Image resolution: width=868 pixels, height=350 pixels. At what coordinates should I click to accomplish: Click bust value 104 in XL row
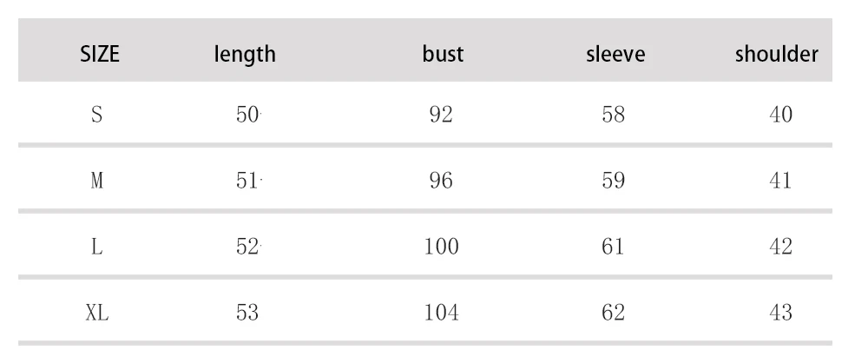click(x=441, y=313)
